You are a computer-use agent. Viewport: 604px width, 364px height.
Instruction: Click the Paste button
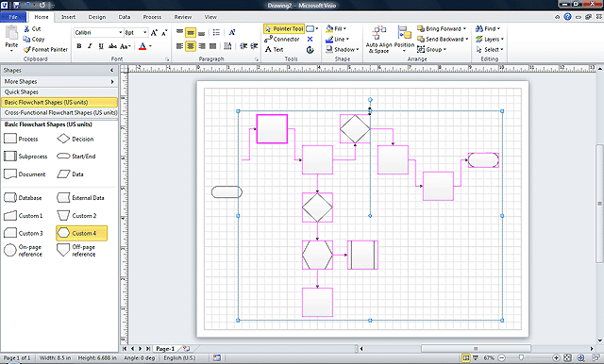pos(11,39)
